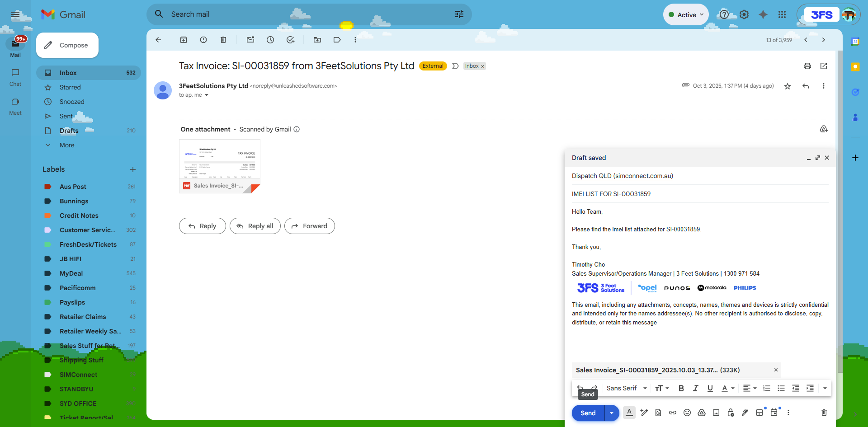Snooze the current email
Viewport: 868px width, 427px height.
click(x=270, y=40)
